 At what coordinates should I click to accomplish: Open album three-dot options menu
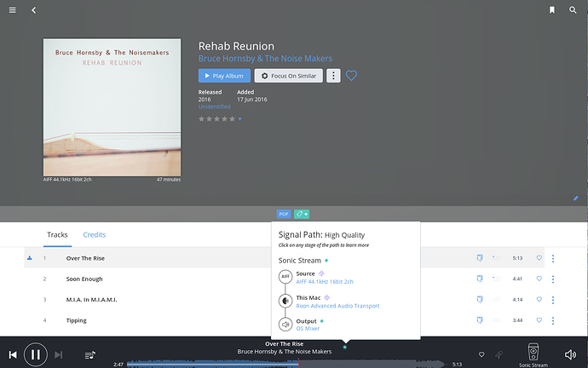pos(333,76)
